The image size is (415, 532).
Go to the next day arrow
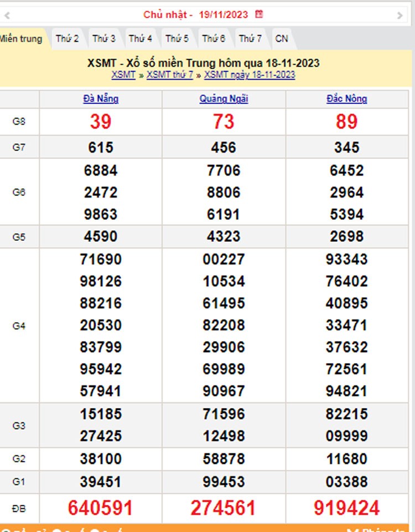pos(400,16)
